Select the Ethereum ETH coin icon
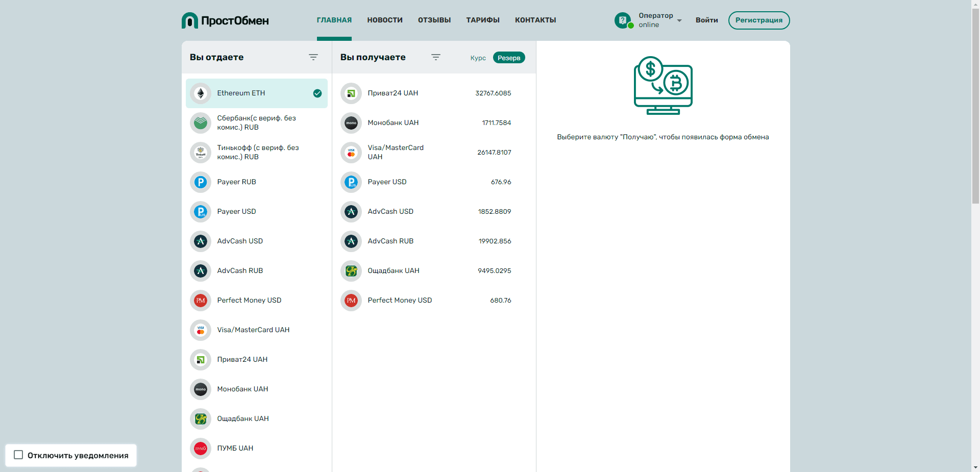This screenshot has width=980, height=472. click(x=201, y=93)
